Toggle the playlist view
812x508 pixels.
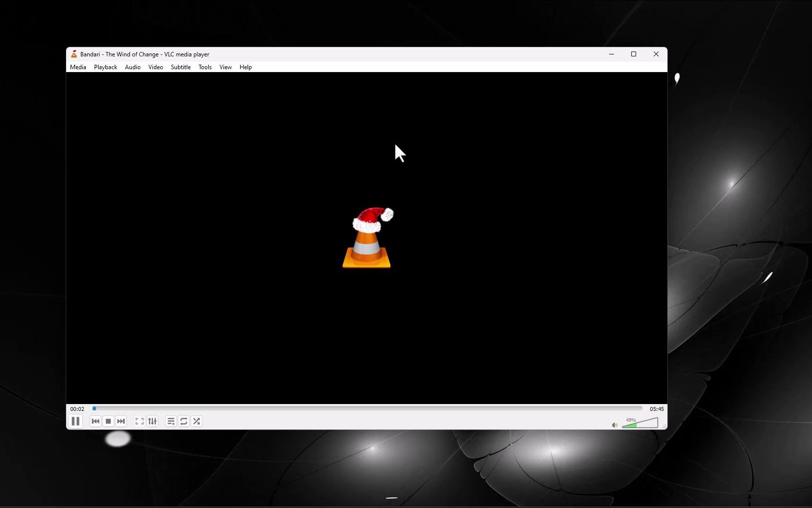[171, 421]
